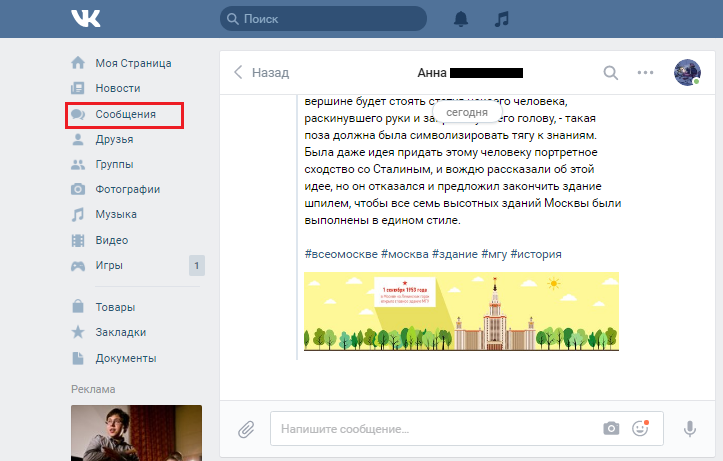This screenshot has width=723, height=461.
Task: Open the emoji smiley picker
Action: (x=640, y=428)
